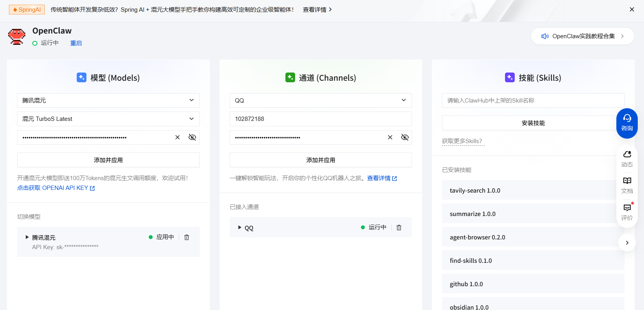The width and height of the screenshot is (644, 310).
Task: Open the 文档 docs sidebar icon
Action: point(627,186)
